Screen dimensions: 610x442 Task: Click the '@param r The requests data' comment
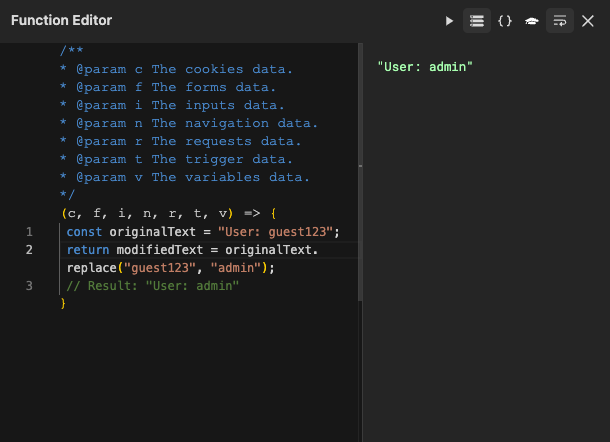tap(180, 141)
